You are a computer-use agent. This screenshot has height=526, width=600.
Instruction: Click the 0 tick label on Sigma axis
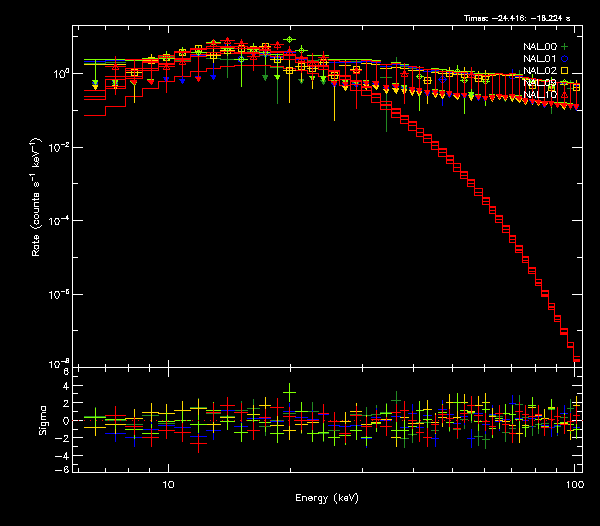tap(65, 420)
